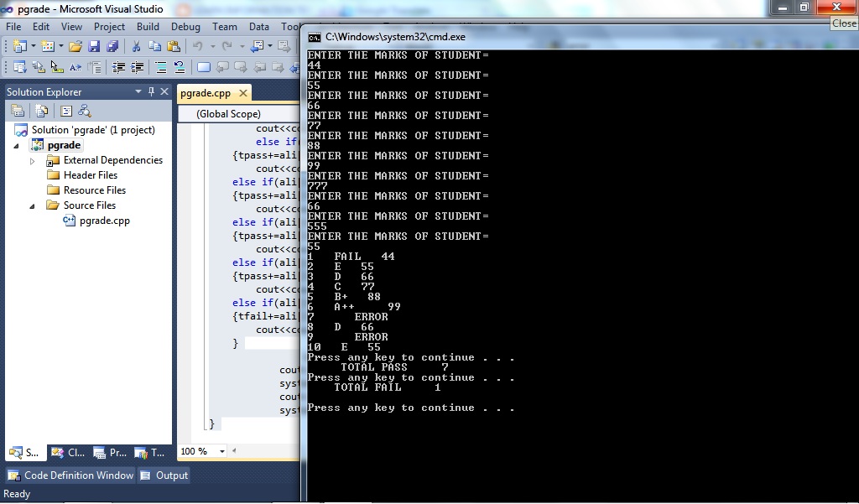Screen dimensions: 859x504
Task: Open the Build menu
Action: [x=148, y=26]
